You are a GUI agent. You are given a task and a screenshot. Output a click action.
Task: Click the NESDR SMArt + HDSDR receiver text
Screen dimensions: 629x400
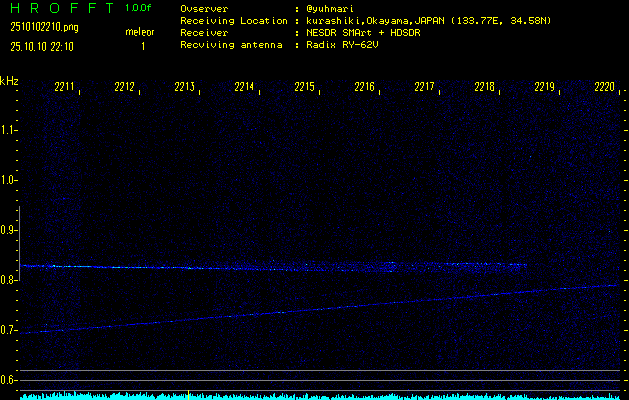(x=362, y=33)
